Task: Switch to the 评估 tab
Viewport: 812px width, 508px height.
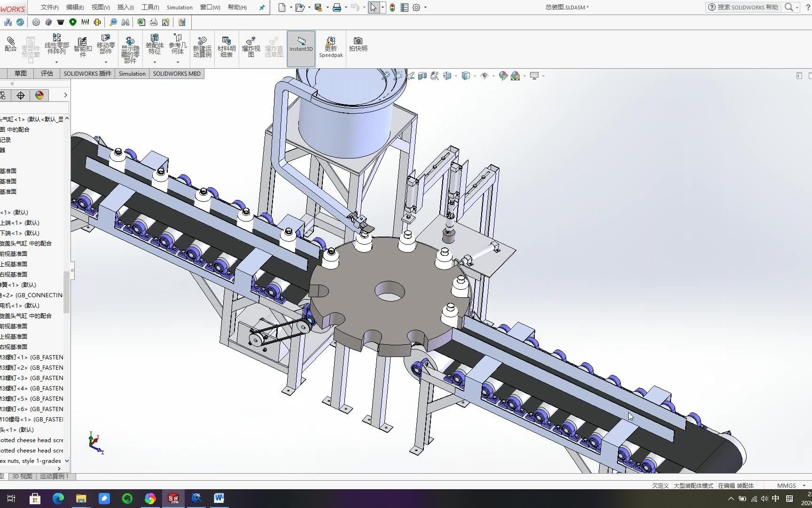Action: [x=47, y=73]
